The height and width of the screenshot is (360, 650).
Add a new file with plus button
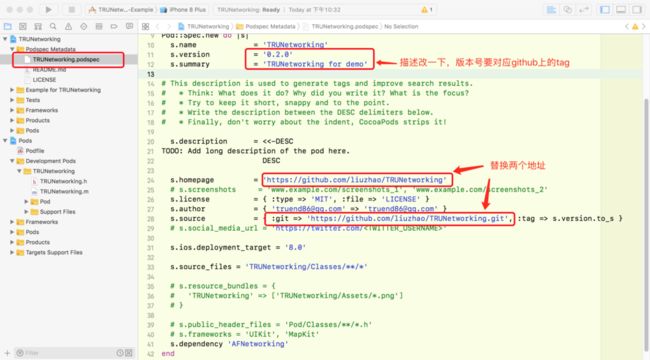pyautogui.click(x=7, y=353)
